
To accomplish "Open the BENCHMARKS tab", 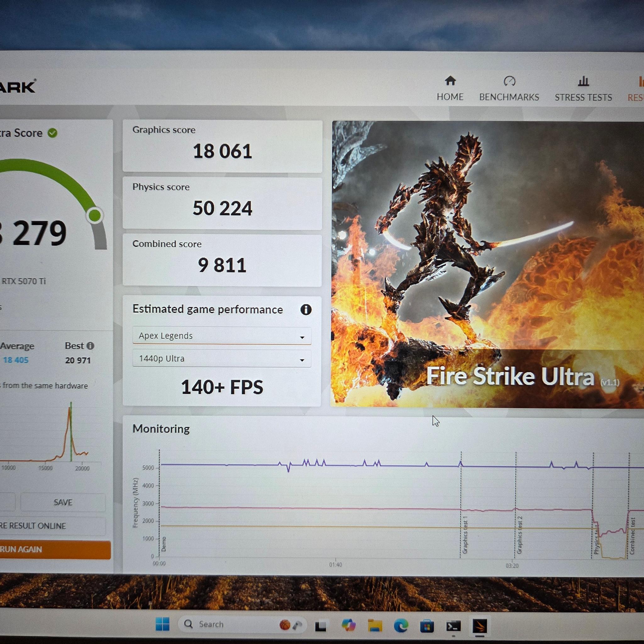I will (x=509, y=89).
